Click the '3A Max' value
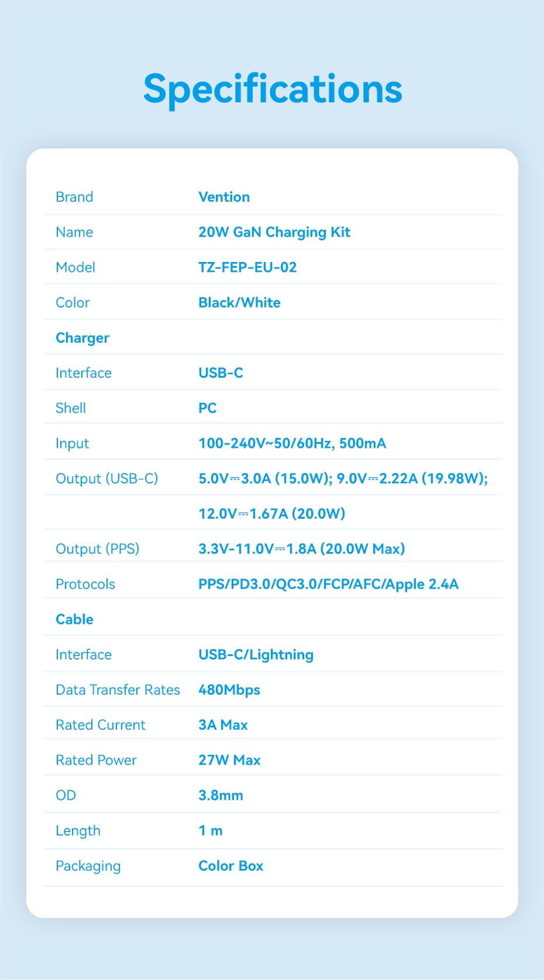Image resolution: width=544 pixels, height=980 pixels. tap(223, 725)
